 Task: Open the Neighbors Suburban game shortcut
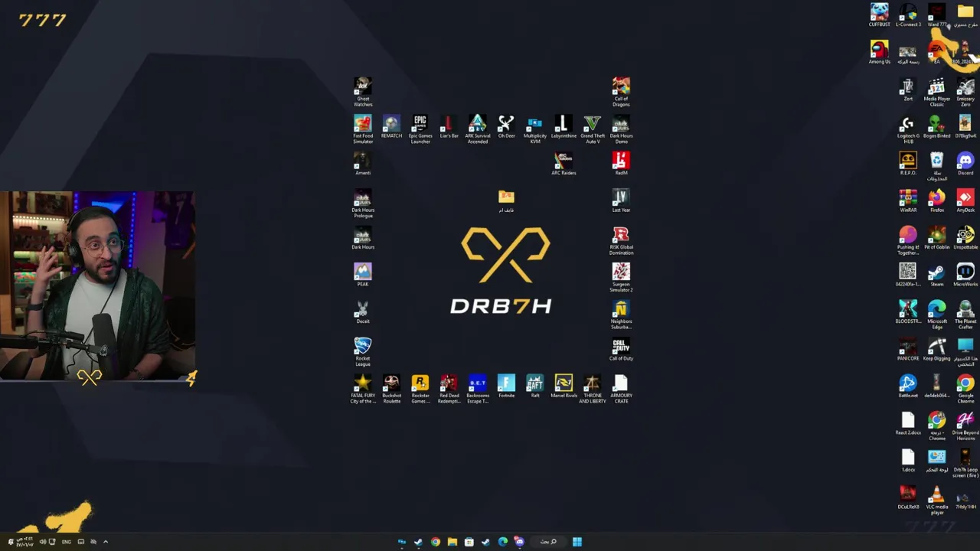click(621, 315)
